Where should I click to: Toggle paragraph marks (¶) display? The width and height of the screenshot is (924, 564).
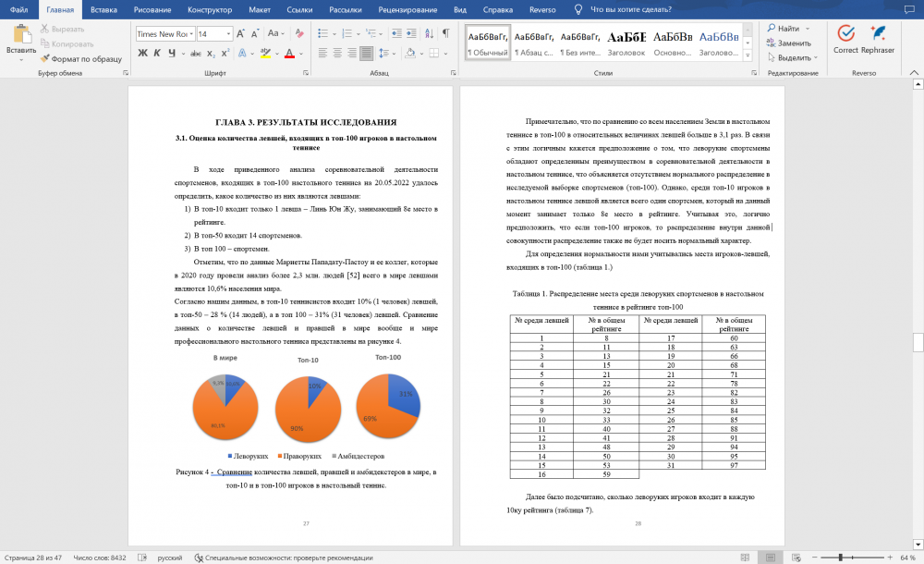[x=446, y=33]
